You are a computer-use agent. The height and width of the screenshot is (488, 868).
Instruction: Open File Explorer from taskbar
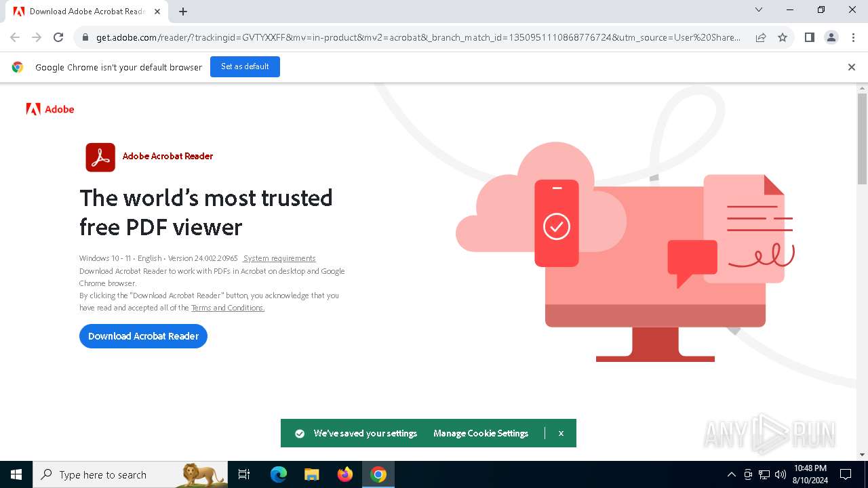pos(311,474)
